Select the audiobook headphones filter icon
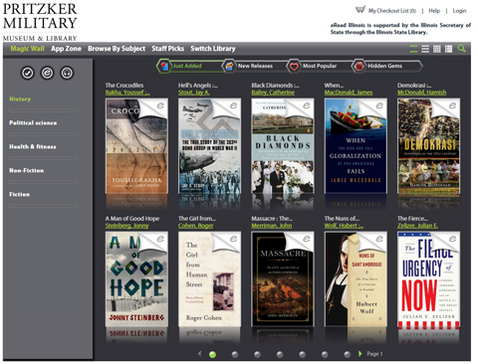 click(67, 73)
